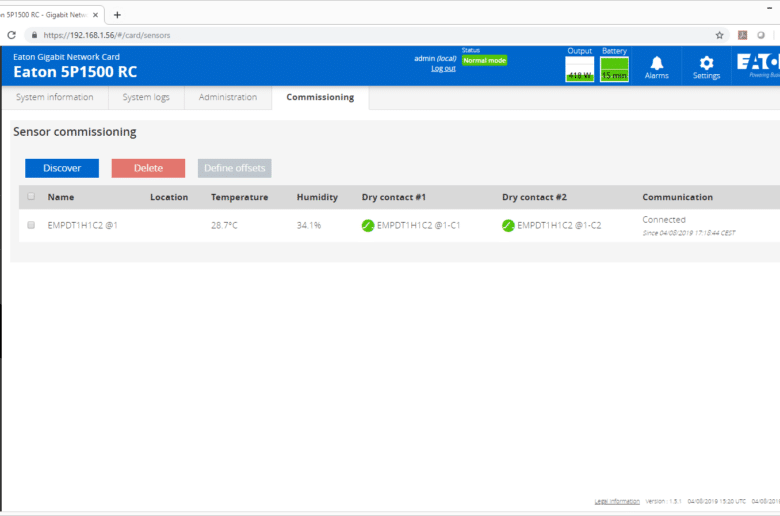
Task: Click the PDF extension icon
Action: [742, 35]
